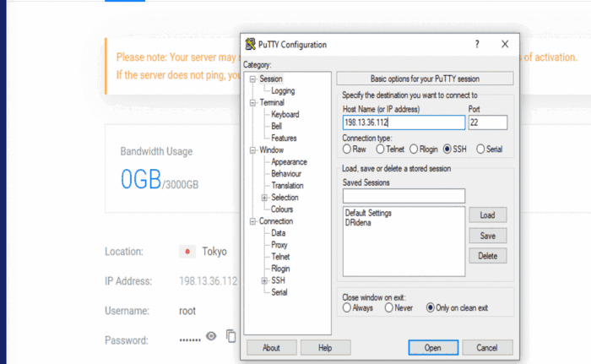Click the Open button
The width and height of the screenshot is (591, 364).
coord(433,348)
